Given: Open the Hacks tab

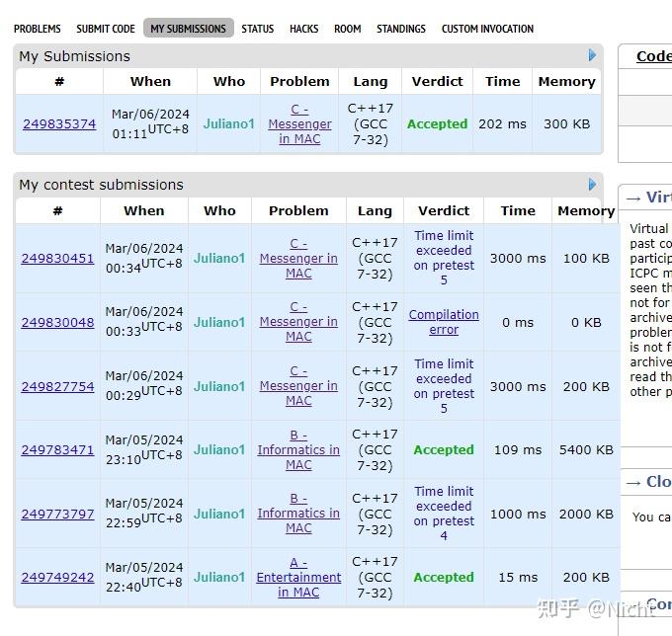Looking at the screenshot, I should coord(303,29).
